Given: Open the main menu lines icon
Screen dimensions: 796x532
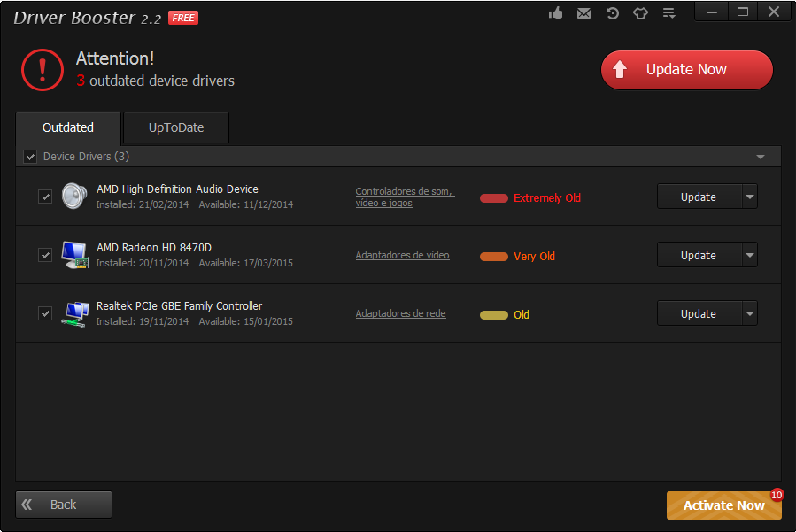Looking at the screenshot, I should pos(669,13).
